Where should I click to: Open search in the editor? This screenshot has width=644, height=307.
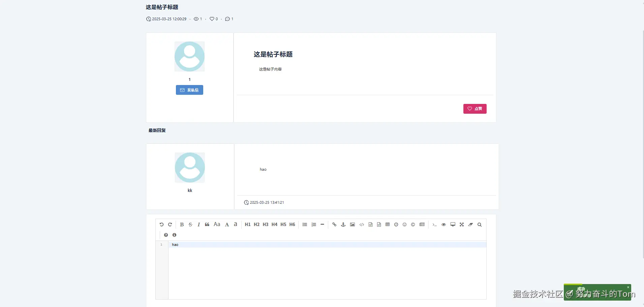[480, 225]
